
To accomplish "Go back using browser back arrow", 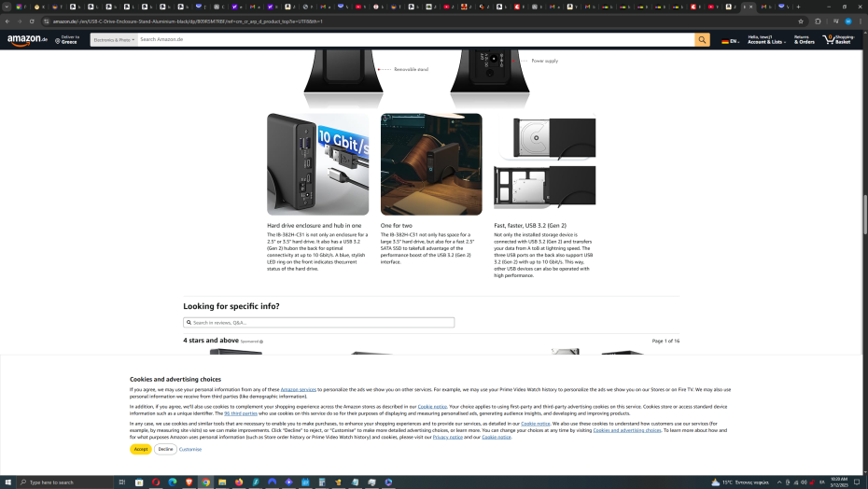I will click(x=7, y=21).
